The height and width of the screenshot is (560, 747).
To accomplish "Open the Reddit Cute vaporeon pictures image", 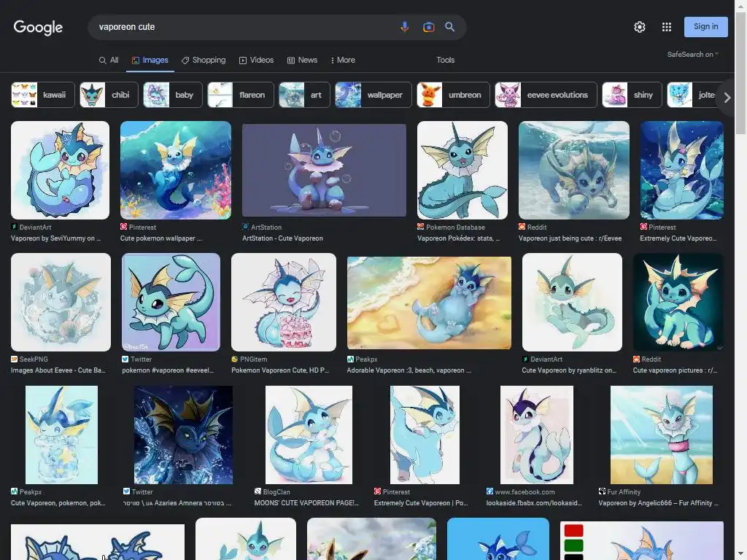I will [678, 303].
